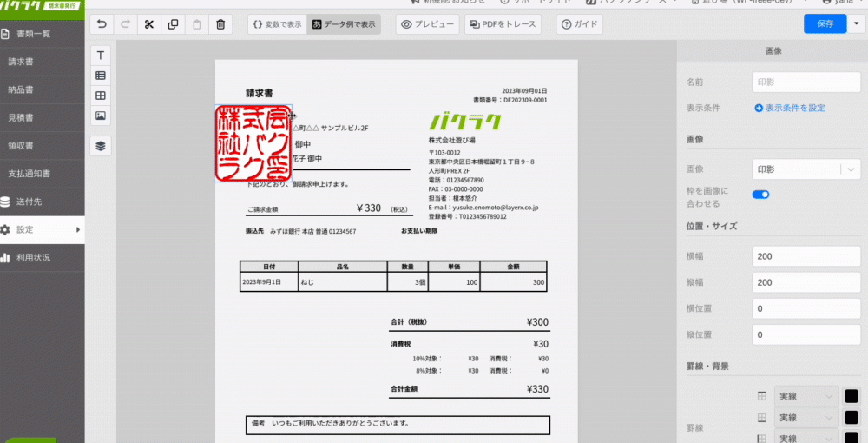Click the 縦位置 field showing 0

click(806, 334)
